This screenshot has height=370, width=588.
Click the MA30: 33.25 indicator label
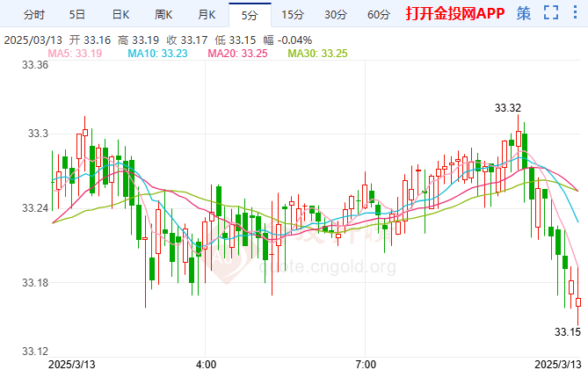[x=317, y=54]
